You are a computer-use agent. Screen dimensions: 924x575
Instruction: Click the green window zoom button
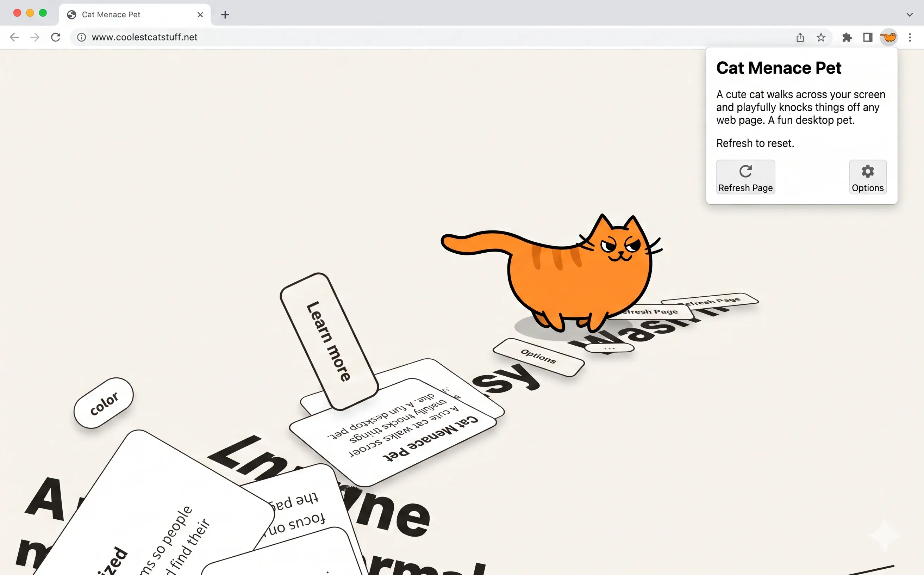point(43,13)
